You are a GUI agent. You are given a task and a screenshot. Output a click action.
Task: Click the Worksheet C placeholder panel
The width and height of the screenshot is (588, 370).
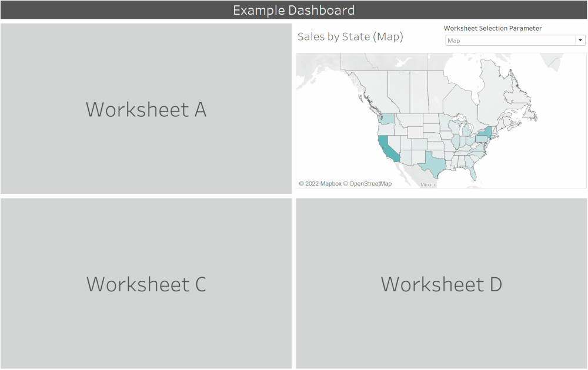[x=146, y=284]
